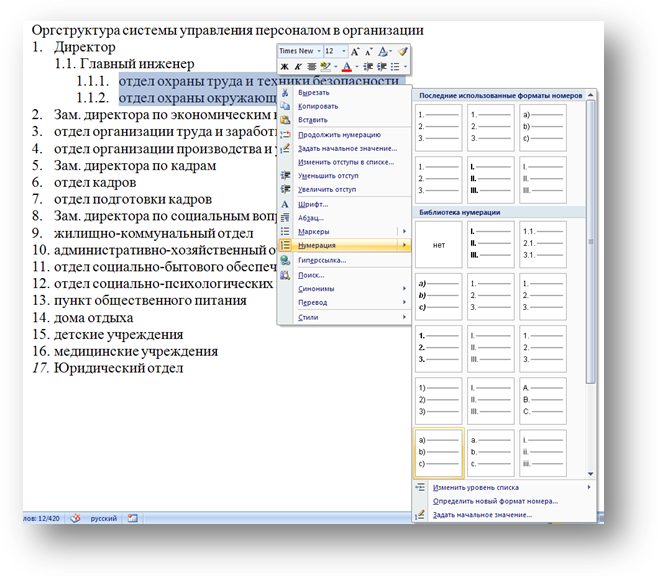Choose the A. B. C. numbering format
The width and height of the screenshot is (658, 576).
pos(543,401)
